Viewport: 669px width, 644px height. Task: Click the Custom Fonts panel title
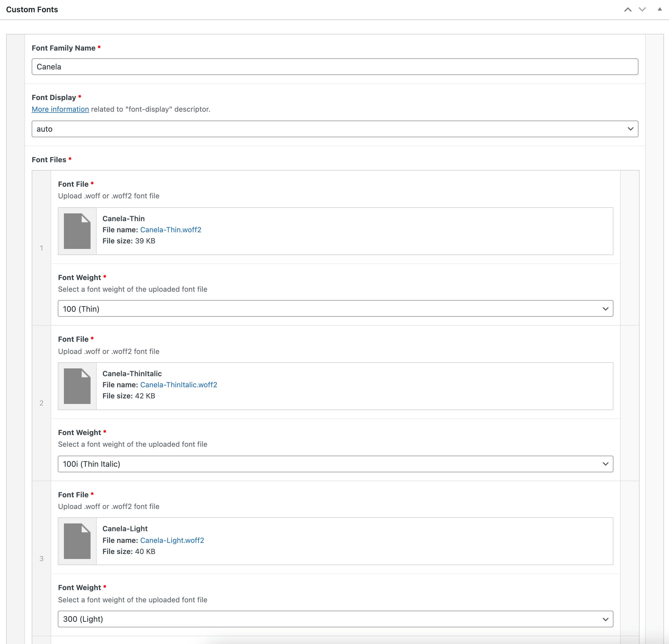(32, 9)
